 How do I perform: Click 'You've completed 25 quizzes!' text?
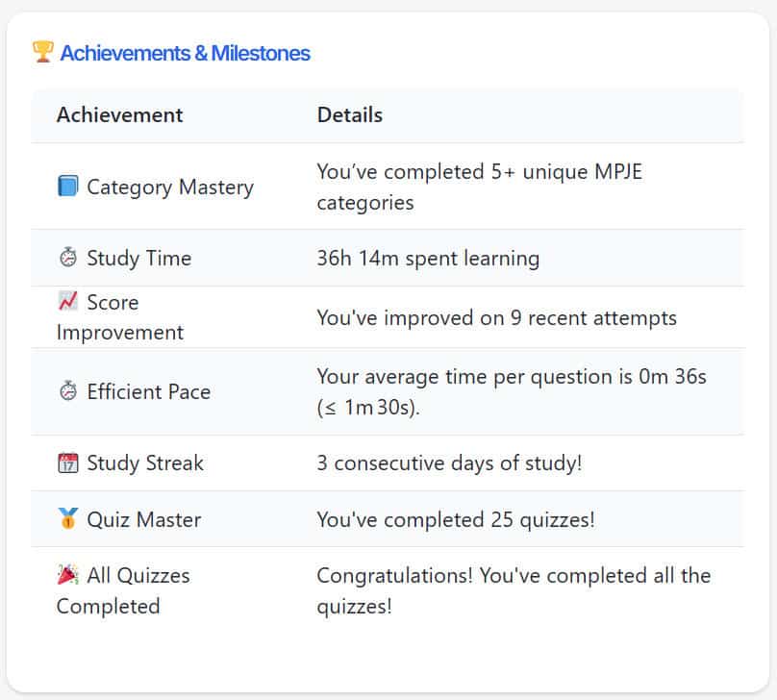(x=456, y=519)
